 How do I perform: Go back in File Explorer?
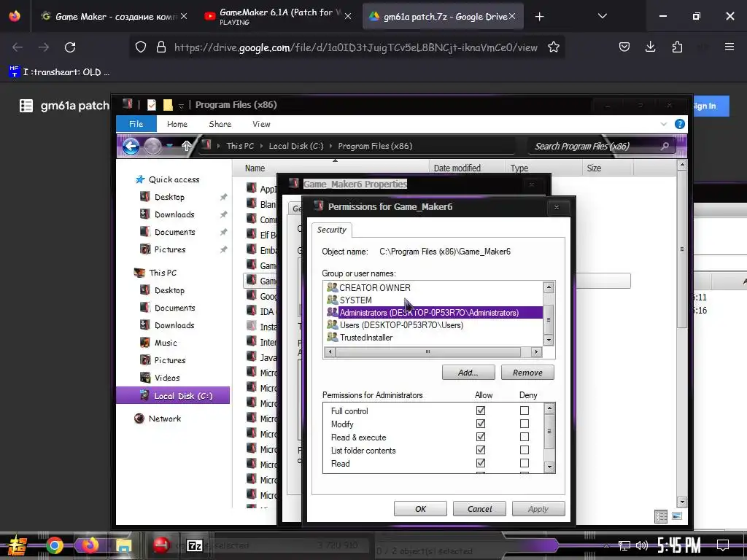[131, 146]
